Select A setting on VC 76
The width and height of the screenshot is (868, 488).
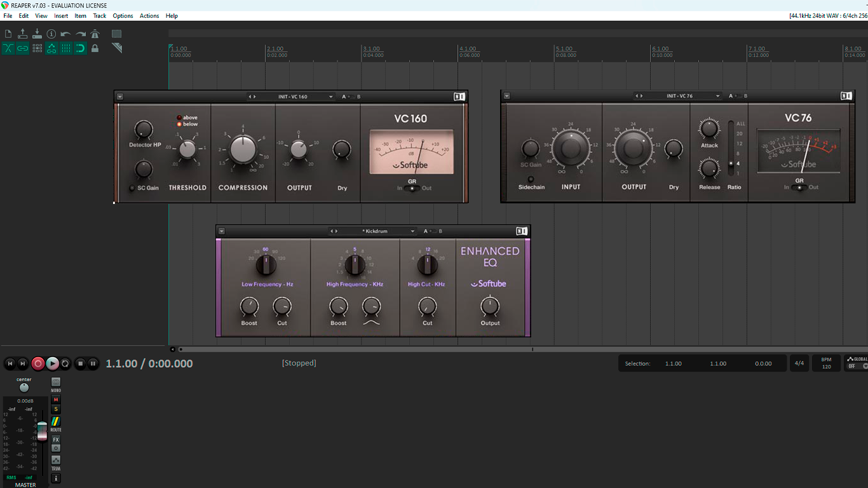point(731,96)
